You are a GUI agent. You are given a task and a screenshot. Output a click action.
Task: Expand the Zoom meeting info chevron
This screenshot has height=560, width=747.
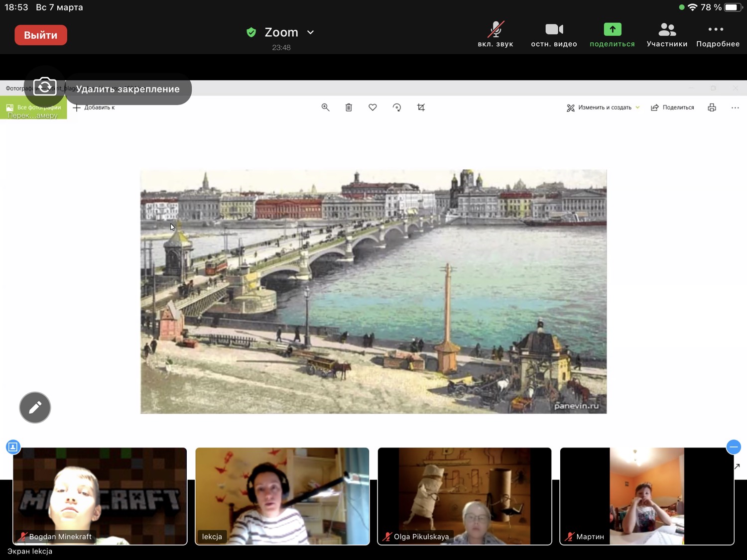point(311,32)
